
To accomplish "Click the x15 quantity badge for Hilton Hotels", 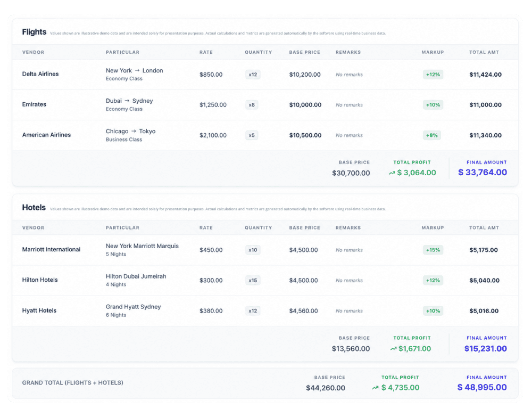I will [253, 280].
